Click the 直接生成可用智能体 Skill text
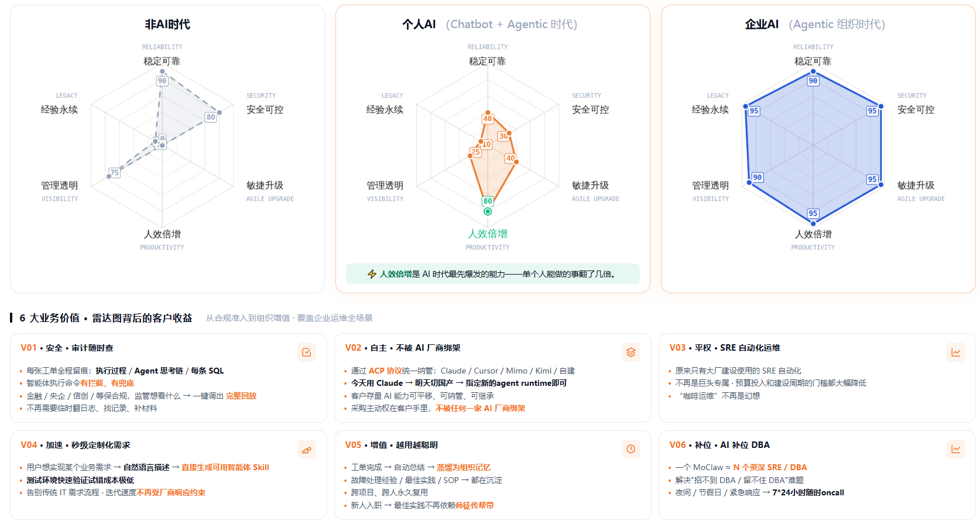 (225, 467)
